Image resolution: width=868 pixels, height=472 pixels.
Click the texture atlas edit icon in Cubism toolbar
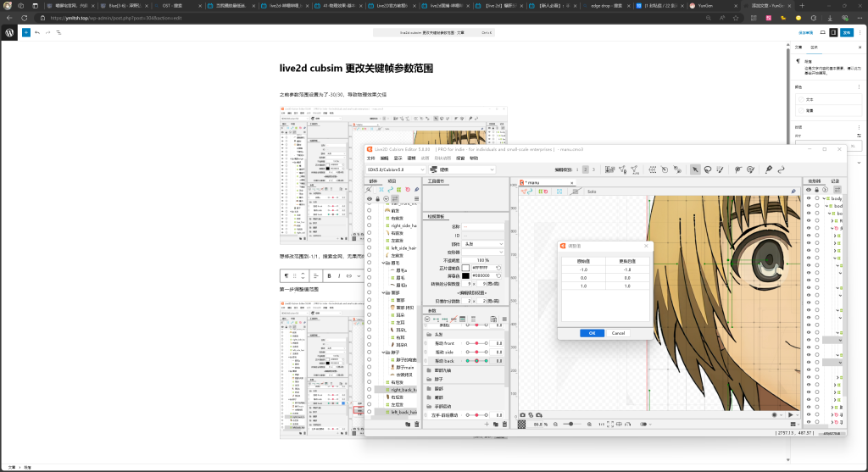[x=609, y=169]
